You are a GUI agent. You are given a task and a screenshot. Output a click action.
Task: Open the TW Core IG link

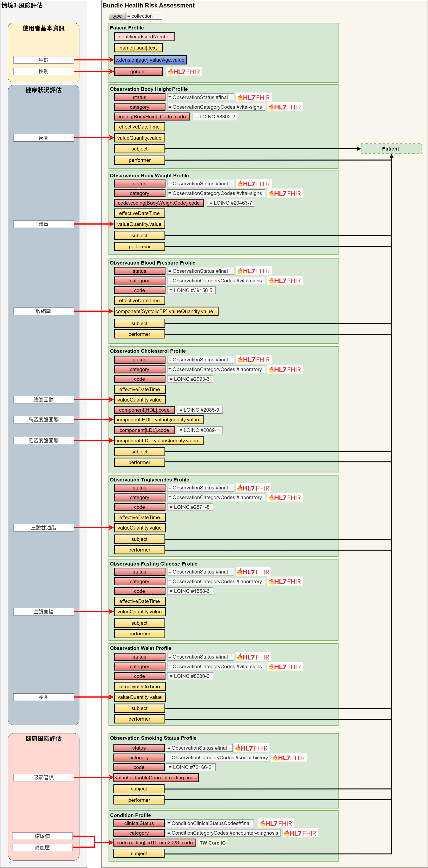212,843
